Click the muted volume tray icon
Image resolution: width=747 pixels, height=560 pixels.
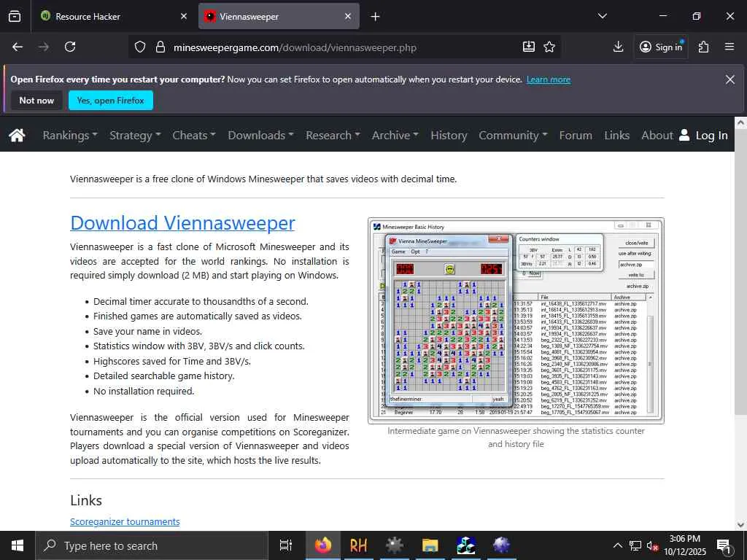pos(653,545)
